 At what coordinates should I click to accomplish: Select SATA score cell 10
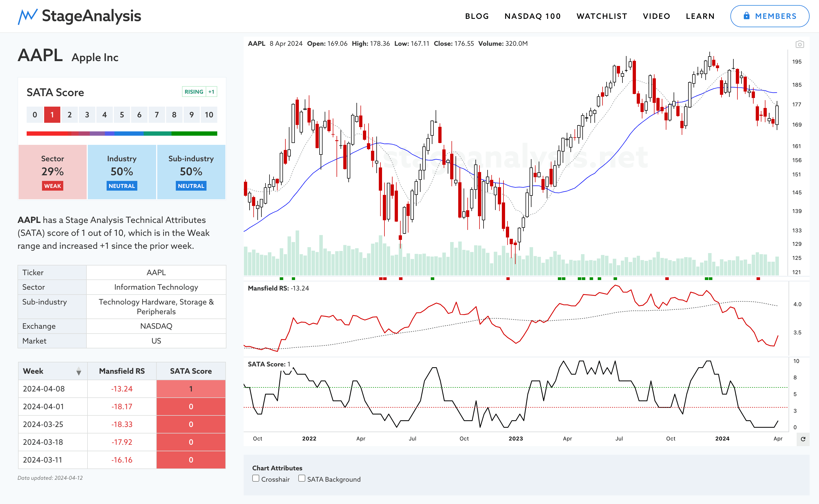[x=209, y=115]
